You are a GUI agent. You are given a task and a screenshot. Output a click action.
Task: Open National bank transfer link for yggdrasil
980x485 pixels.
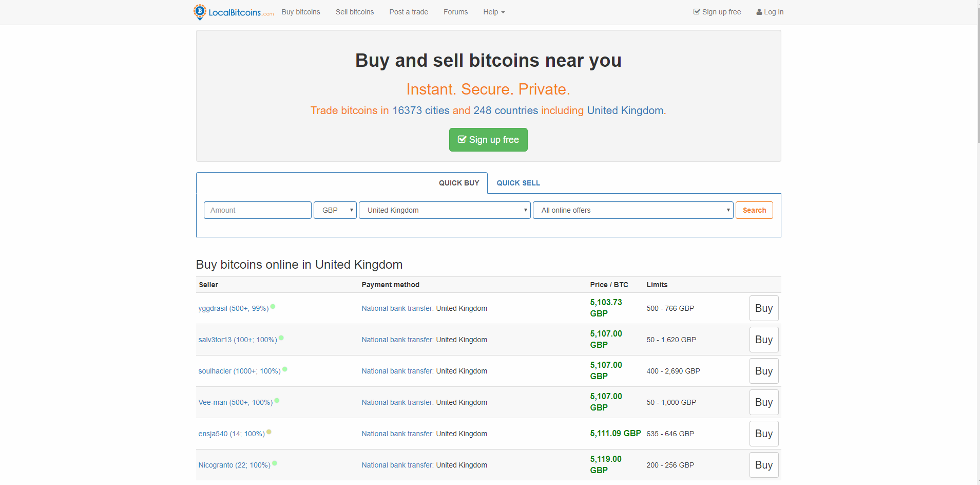pos(397,308)
